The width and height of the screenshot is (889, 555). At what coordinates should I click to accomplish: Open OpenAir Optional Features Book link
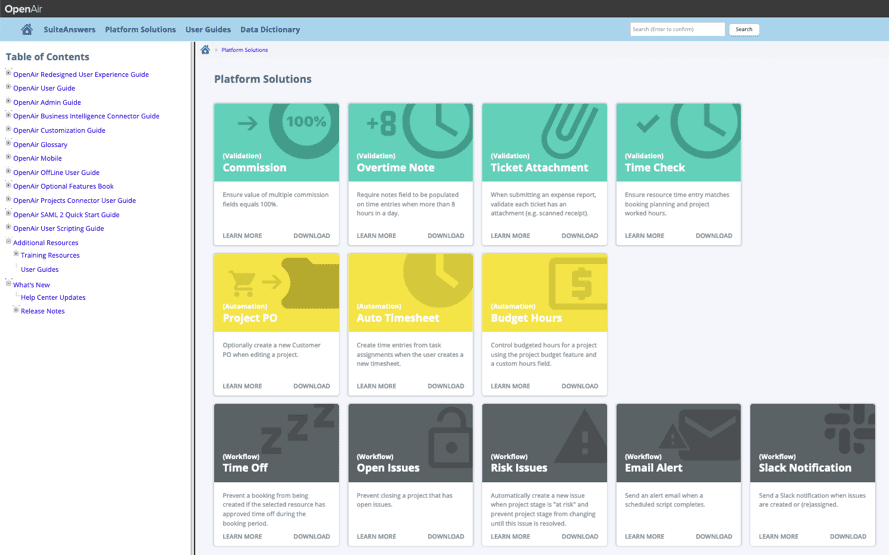(64, 186)
